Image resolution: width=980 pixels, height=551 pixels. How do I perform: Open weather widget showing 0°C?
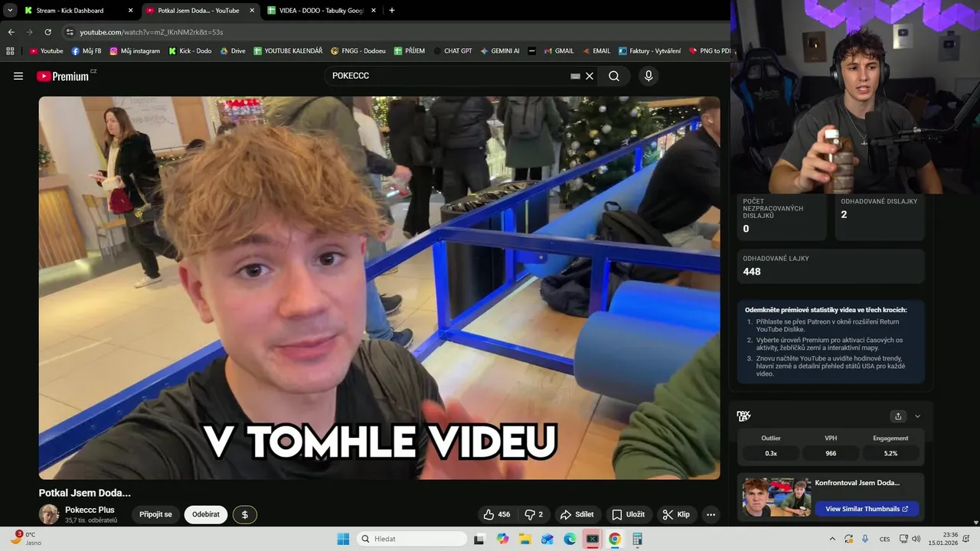coord(26,539)
